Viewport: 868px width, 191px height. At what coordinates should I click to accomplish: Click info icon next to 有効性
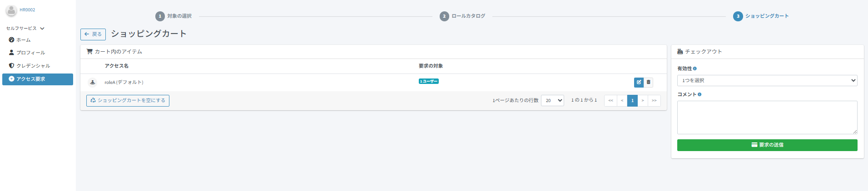pyautogui.click(x=695, y=69)
